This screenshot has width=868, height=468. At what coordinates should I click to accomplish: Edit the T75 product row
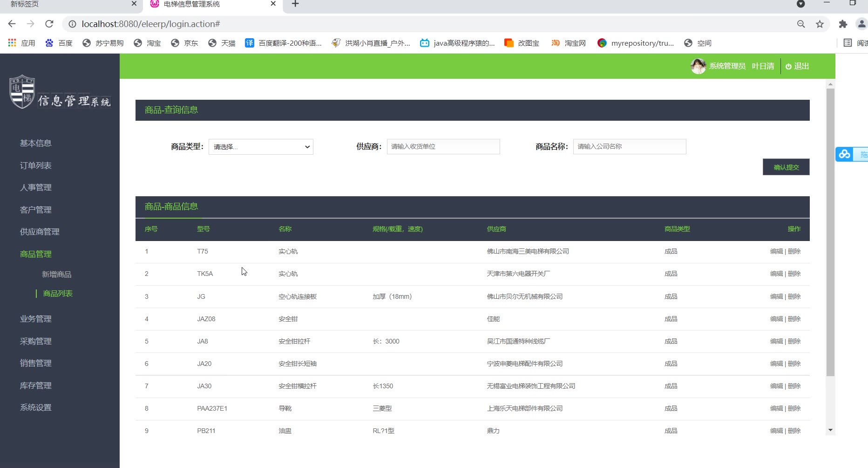[776, 251]
